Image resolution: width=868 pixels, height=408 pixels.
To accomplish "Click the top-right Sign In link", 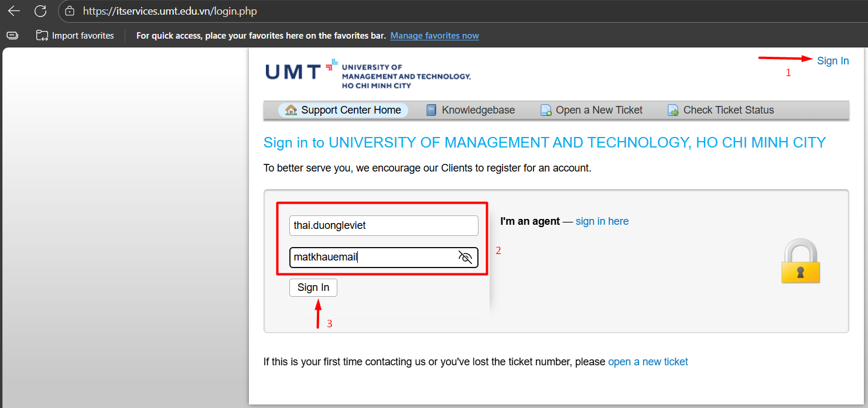I will click(833, 61).
